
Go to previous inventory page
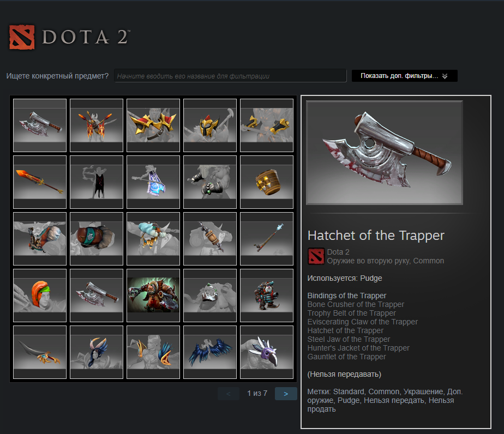coord(228,394)
